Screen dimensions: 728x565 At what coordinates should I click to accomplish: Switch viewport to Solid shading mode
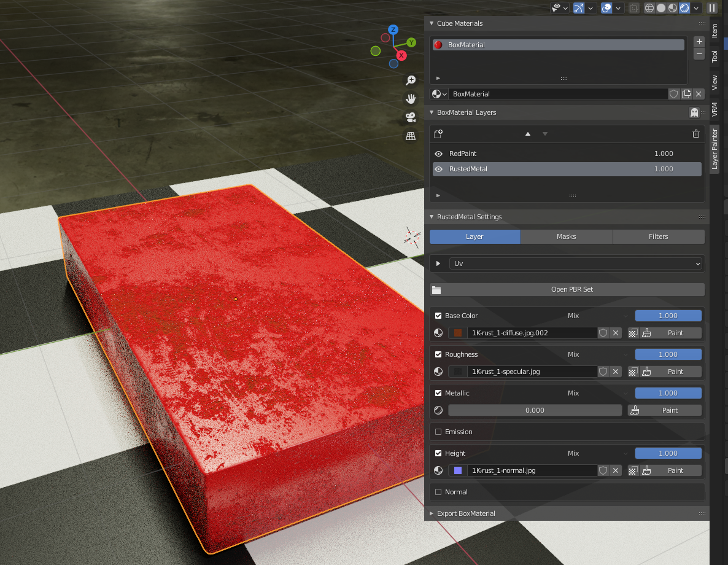[661, 8]
